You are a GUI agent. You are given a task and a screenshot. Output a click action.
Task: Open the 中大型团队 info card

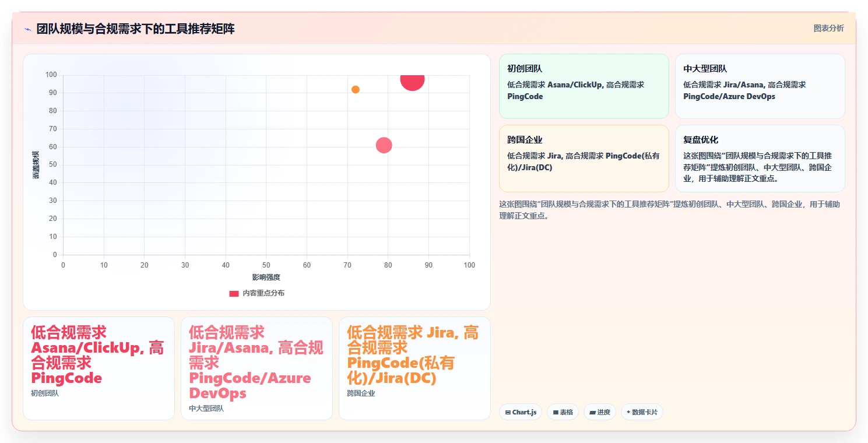pyautogui.click(x=760, y=86)
